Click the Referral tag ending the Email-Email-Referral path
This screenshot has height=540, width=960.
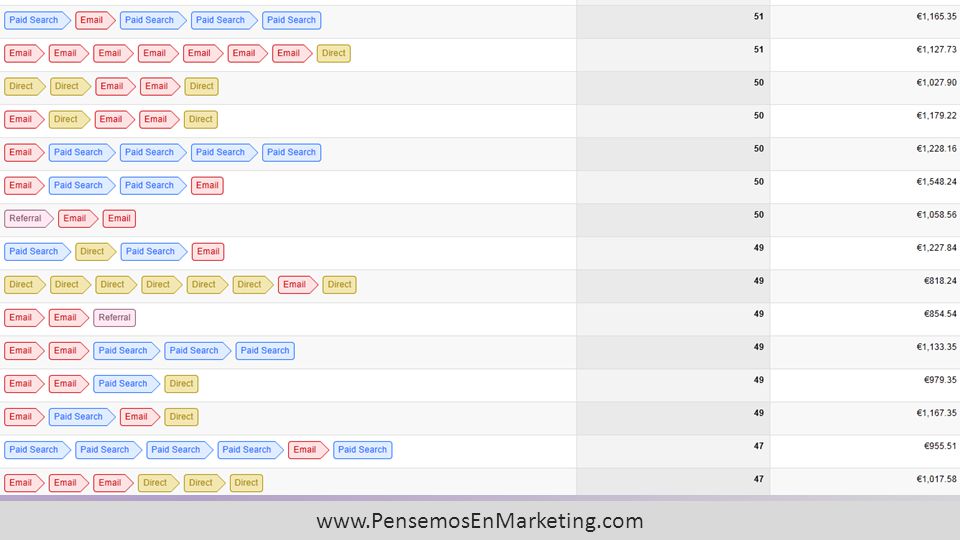114,318
